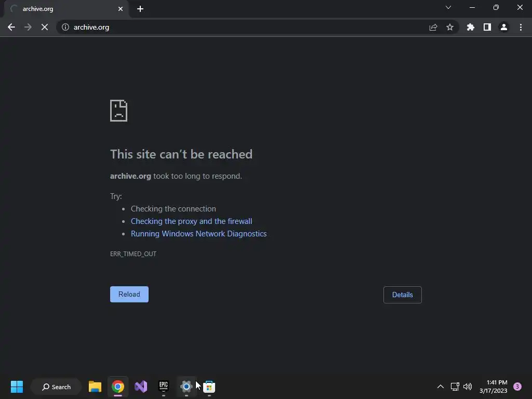Open File Explorer from taskbar
Viewport: 532px width, 399px height.
point(95,387)
